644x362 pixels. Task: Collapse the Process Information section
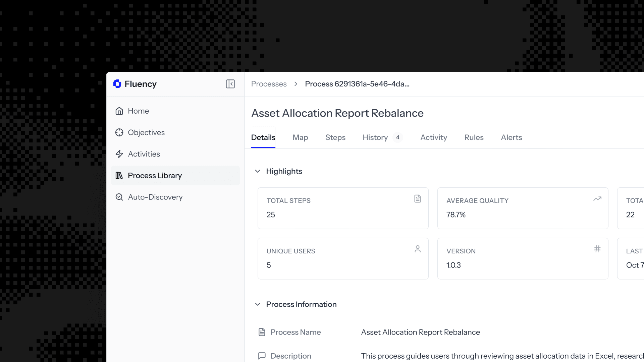coord(258,304)
